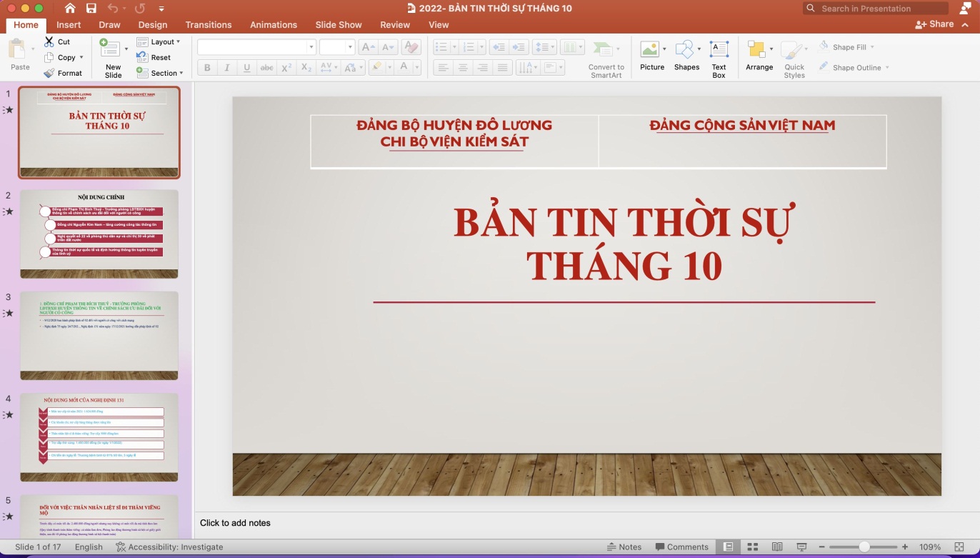
Task: Open the font name combo box
Action: point(256,47)
